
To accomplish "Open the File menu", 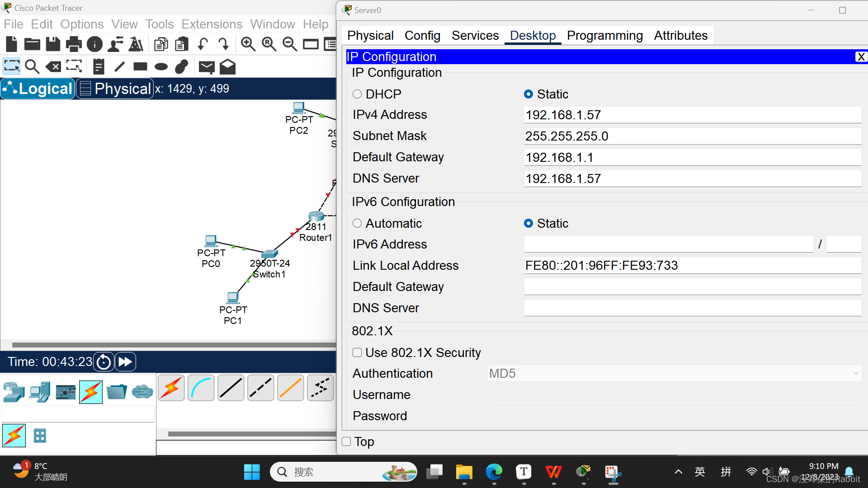I will 14,24.
